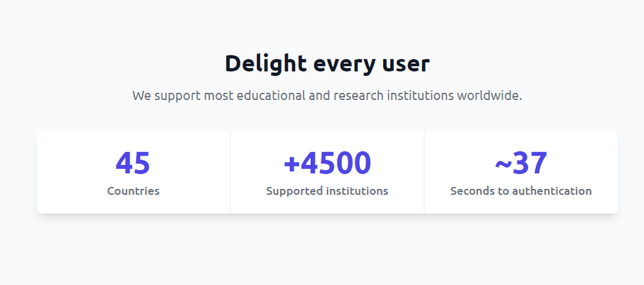This screenshot has height=285, width=644.
Task: Click the tilde symbol before 37
Action: (x=503, y=164)
